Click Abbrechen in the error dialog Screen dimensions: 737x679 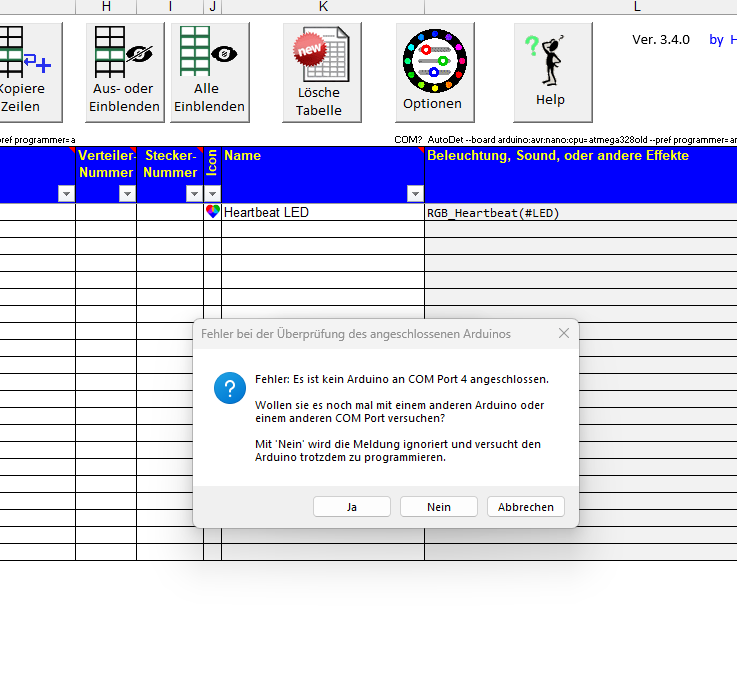point(525,507)
